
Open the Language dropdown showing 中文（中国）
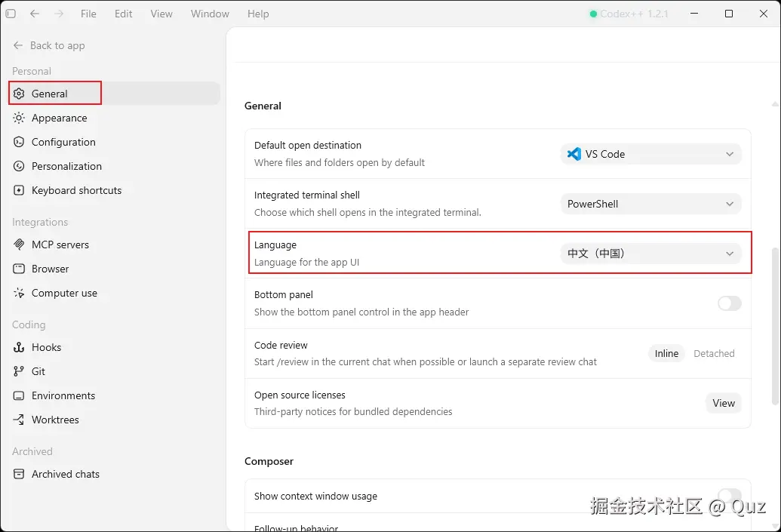point(650,254)
